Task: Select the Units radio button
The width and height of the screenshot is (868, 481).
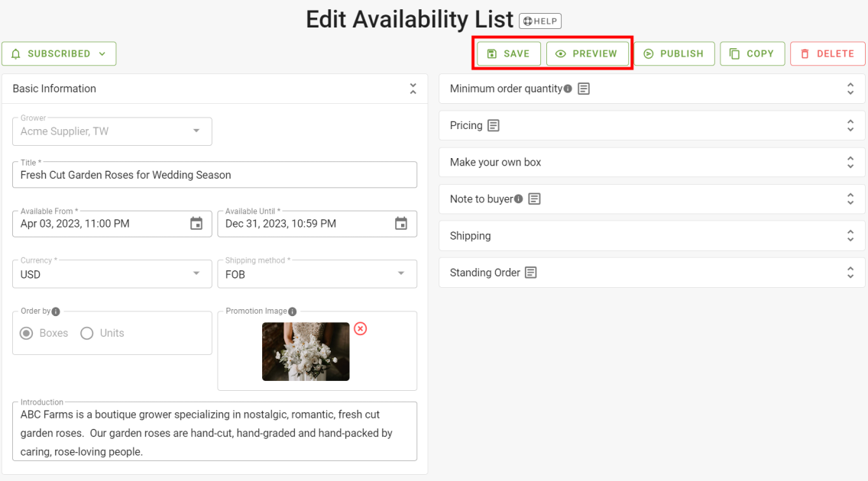Action: click(x=87, y=333)
